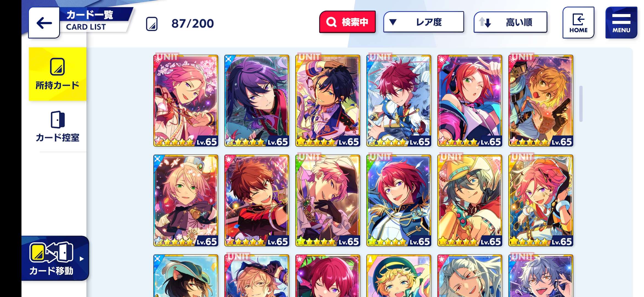Switch to the カード控室 tab
This screenshot has width=644, height=297.
[x=58, y=127]
